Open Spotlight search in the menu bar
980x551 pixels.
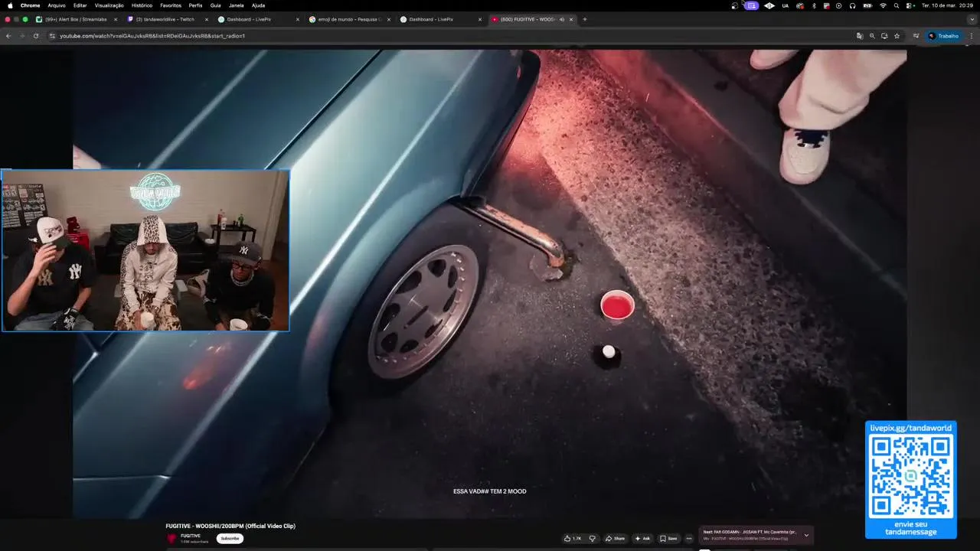[897, 5]
